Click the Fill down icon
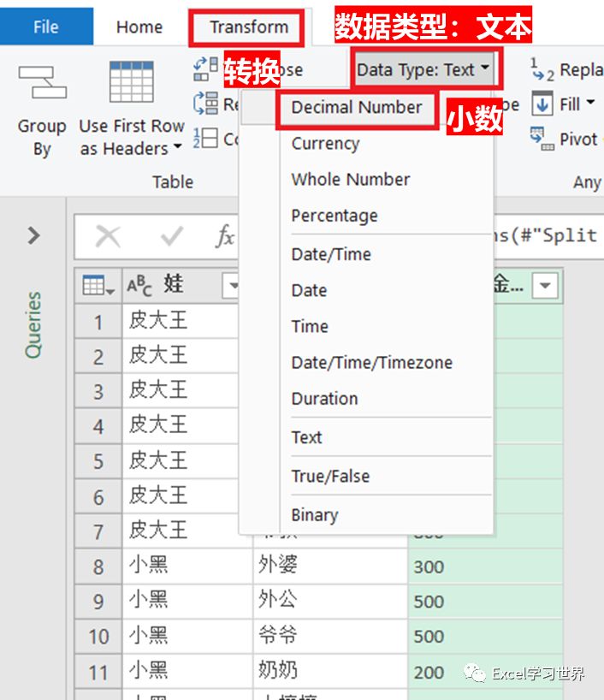This screenshot has width=604, height=700. click(x=542, y=104)
